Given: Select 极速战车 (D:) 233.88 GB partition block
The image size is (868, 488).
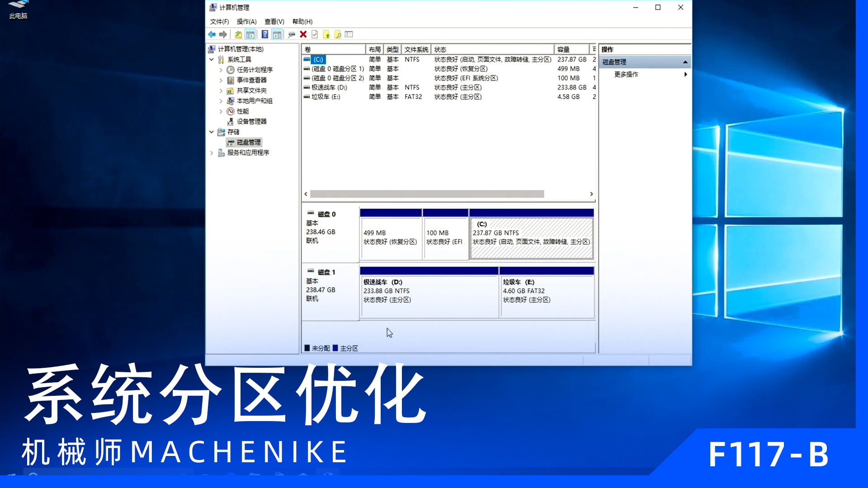Looking at the screenshot, I should 429,292.
